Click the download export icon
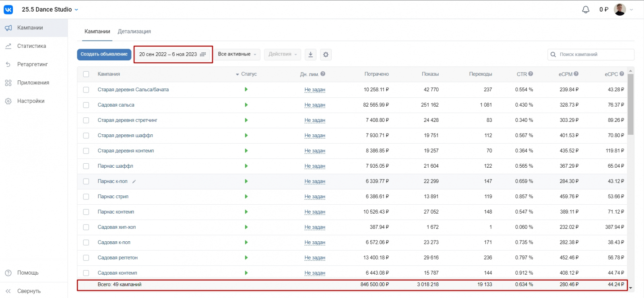The image size is (644, 298). point(310,55)
